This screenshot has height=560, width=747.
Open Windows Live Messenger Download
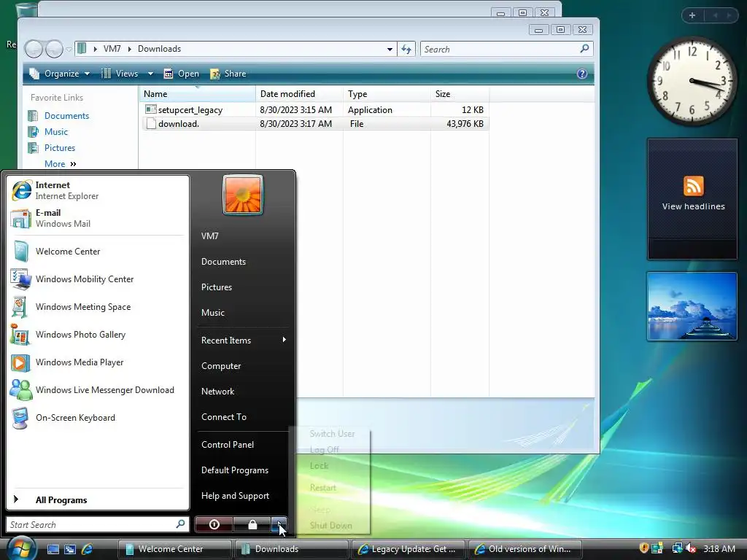click(x=98, y=390)
